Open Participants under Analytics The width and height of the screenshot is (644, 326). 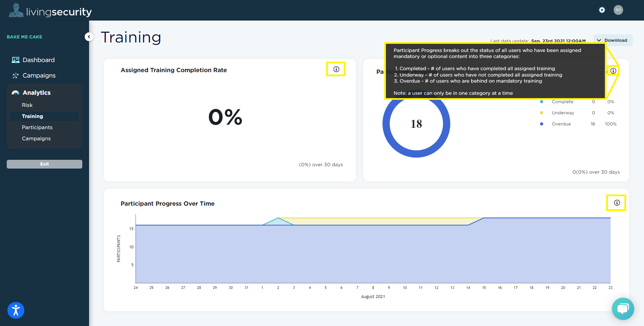click(x=37, y=127)
